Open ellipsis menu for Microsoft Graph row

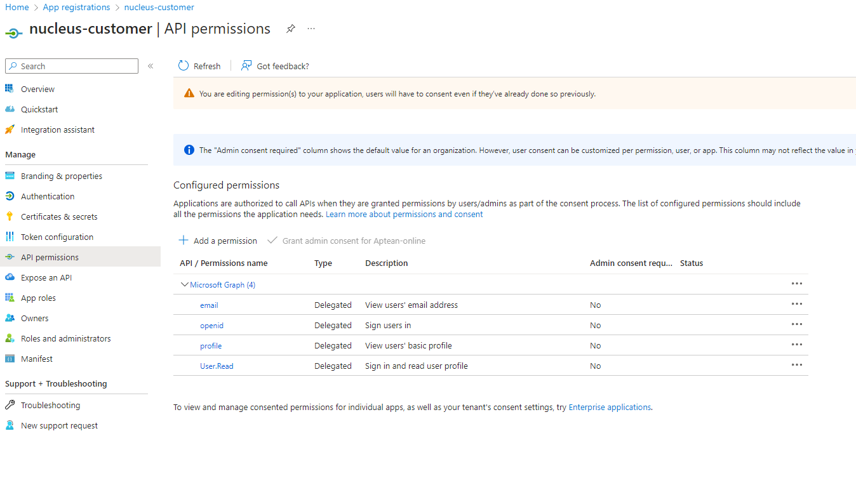point(797,284)
